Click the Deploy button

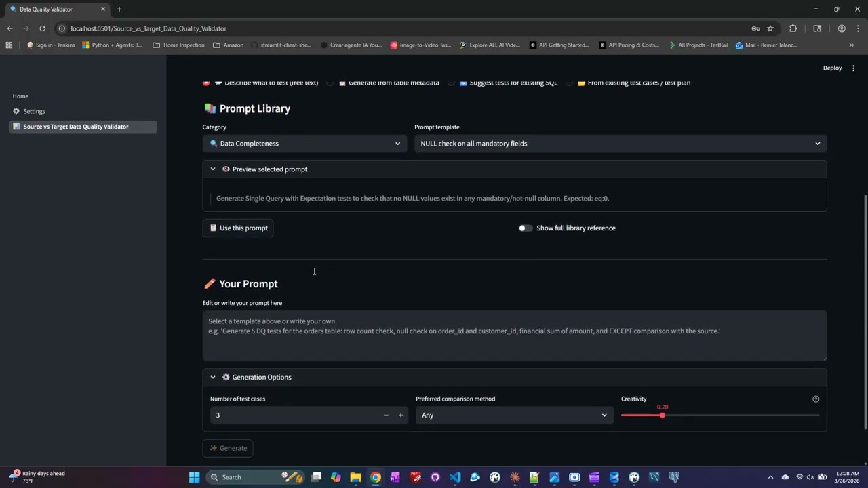click(x=832, y=68)
